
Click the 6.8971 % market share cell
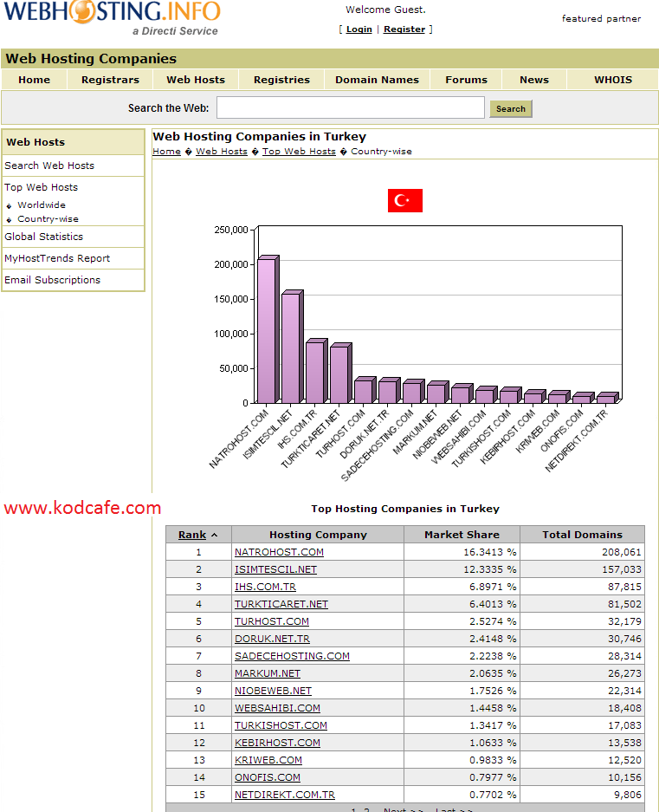click(462, 587)
